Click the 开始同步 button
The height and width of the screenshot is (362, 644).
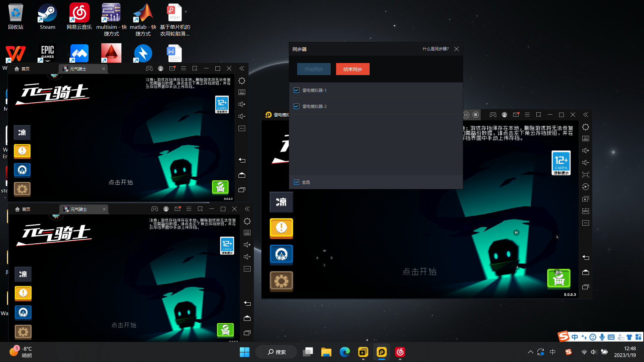314,69
